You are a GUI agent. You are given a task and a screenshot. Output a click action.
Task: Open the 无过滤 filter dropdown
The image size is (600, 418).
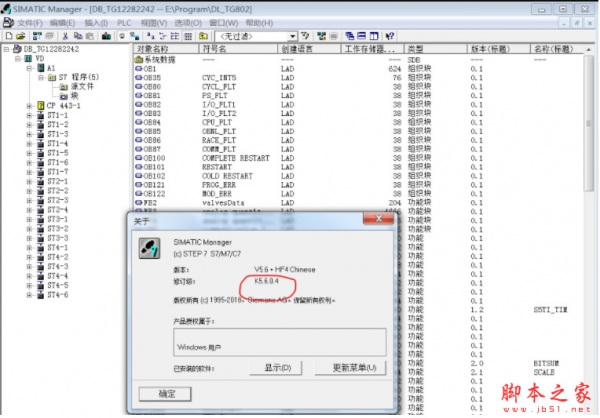(x=292, y=36)
